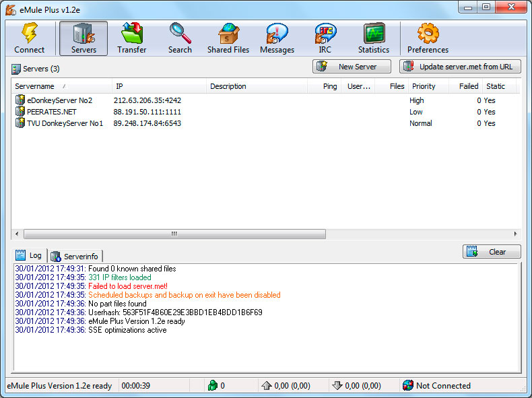532x398 pixels.
Task: Click the Connect lightning bolt icon
Action: (x=30, y=33)
